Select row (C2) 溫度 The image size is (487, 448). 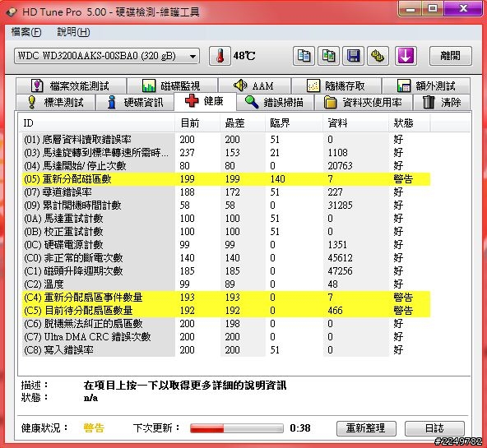[x=225, y=284]
